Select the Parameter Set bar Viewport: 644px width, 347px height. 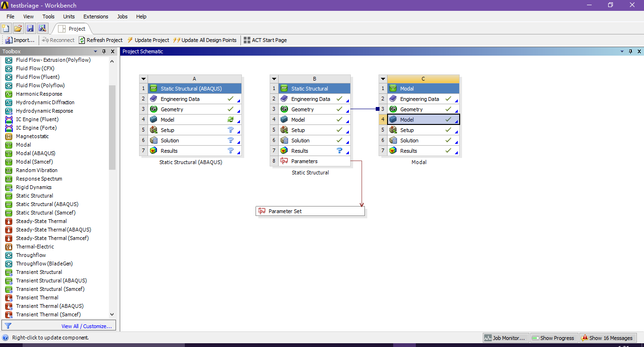310,211
